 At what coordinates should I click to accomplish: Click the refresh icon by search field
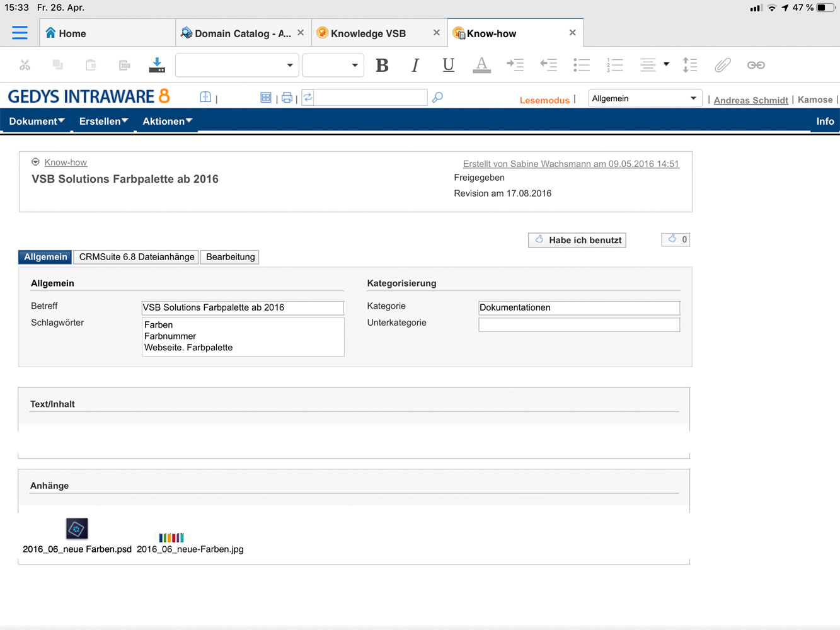click(x=308, y=97)
